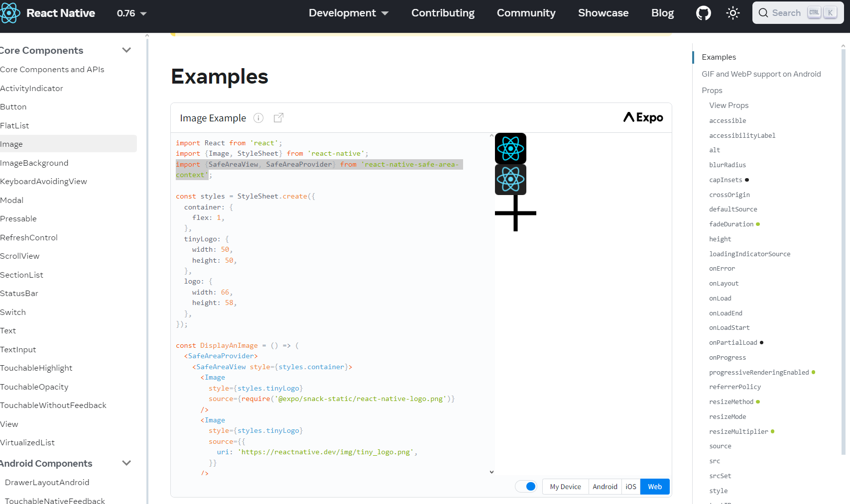Open the GitHub repository icon

[x=703, y=13]
